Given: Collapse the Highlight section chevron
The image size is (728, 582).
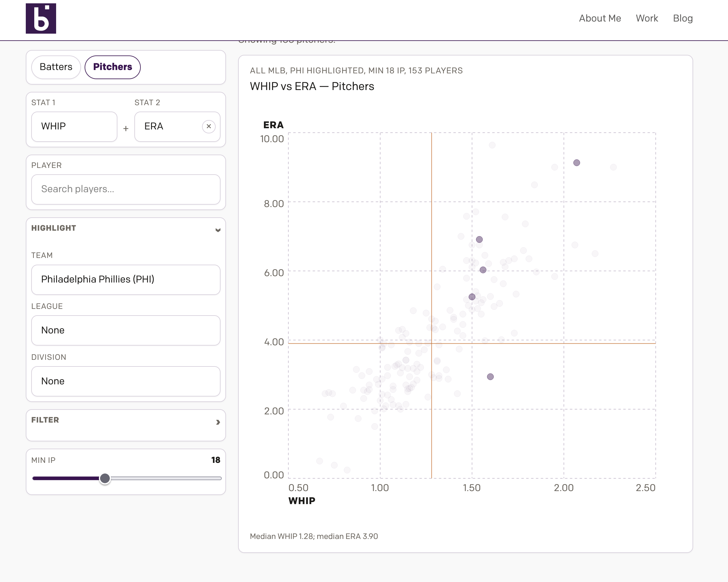Looking at the screenshot, I should [218, 230].
